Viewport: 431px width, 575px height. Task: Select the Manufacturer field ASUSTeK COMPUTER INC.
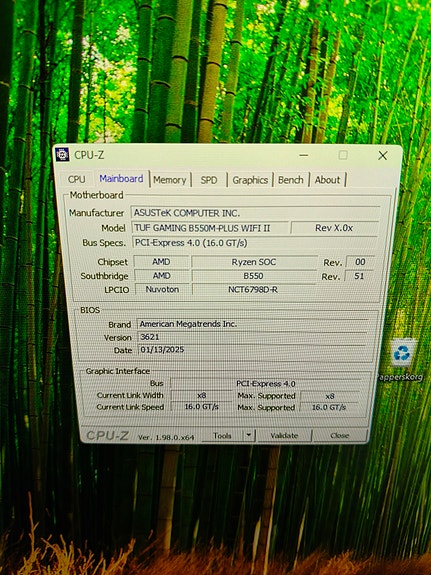255,213
